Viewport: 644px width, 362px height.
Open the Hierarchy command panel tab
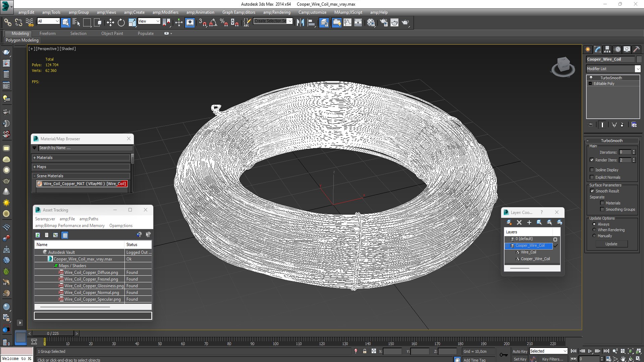[x=607, y=49]
